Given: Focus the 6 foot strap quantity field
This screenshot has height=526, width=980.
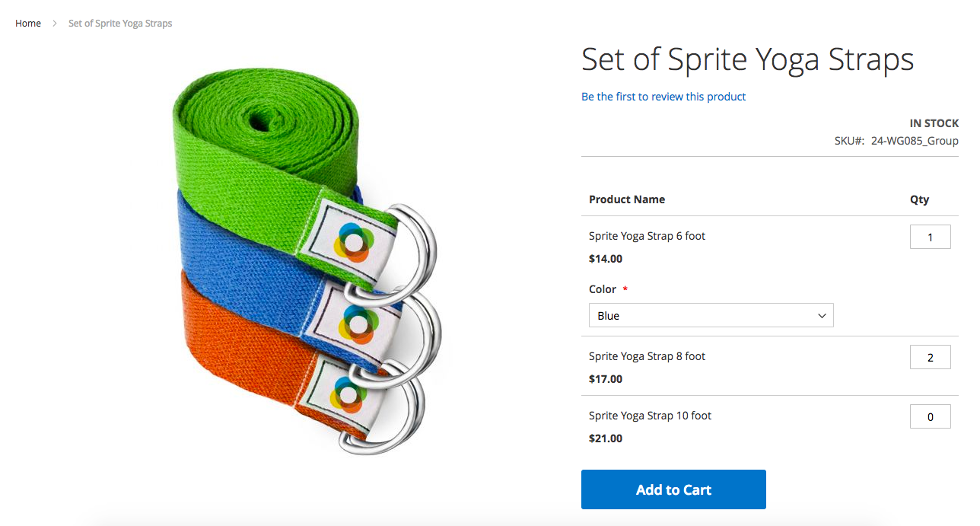Looking at the screenshot, I should pos(930,237).
